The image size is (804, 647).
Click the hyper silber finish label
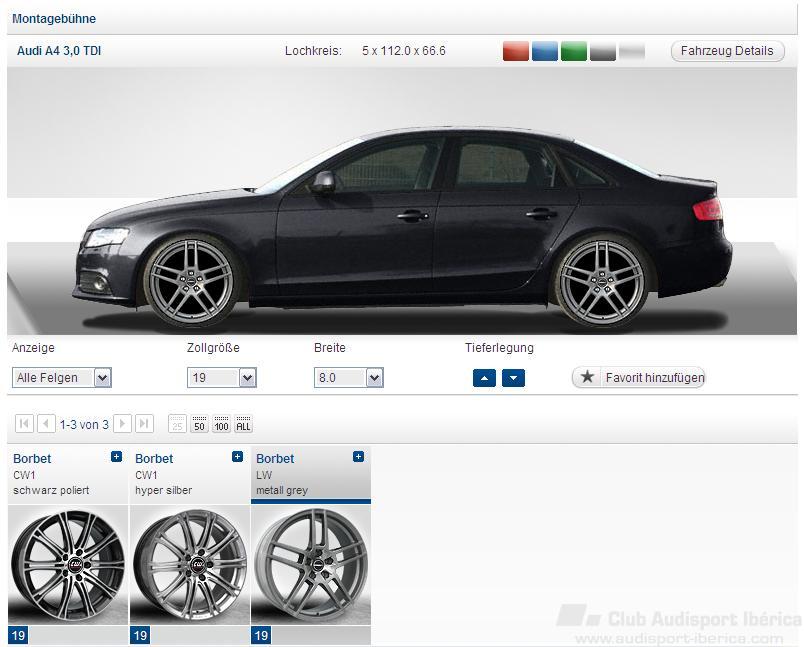164,490
